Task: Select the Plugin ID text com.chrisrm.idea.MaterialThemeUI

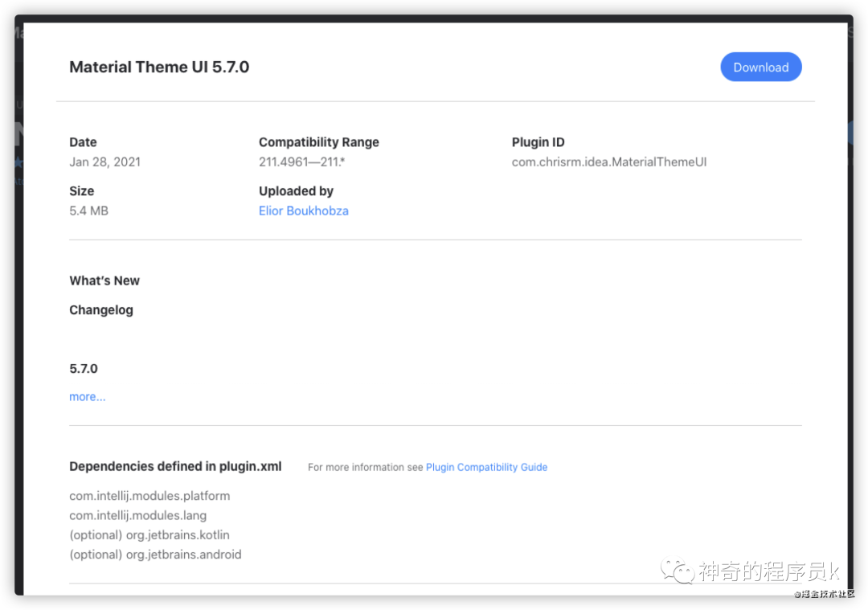Action: 609,162
